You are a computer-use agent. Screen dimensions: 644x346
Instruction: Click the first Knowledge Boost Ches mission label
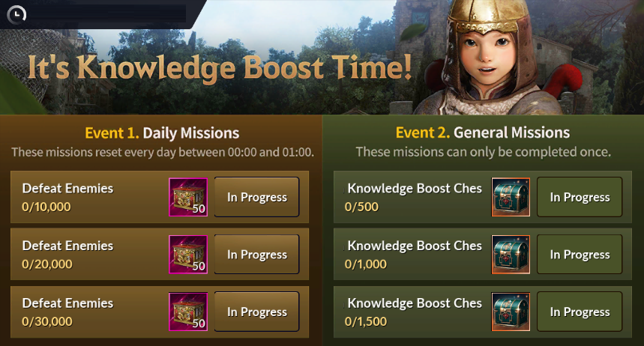coord(415,189)
